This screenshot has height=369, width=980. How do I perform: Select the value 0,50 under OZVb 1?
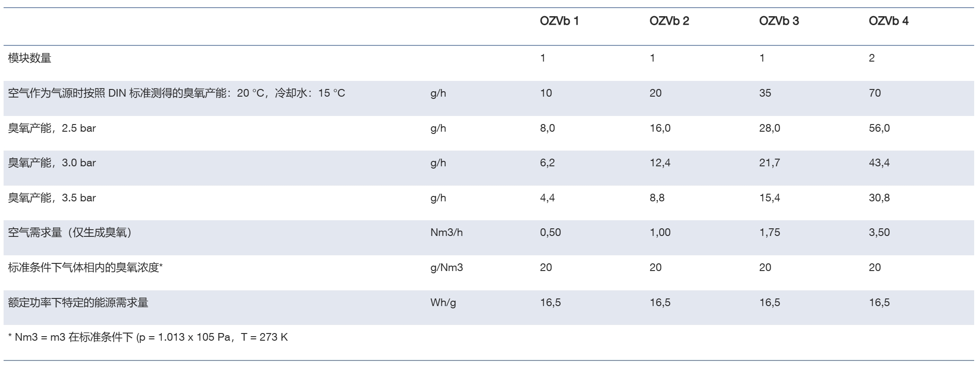point(550,232)
